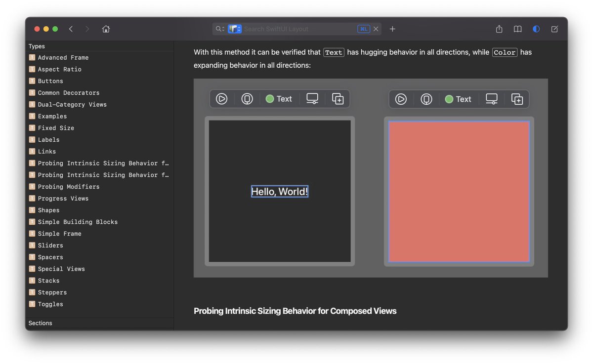The image size is (593, 364).
Task: Open the Advanced Frame entry
Action: pos(99,58)
